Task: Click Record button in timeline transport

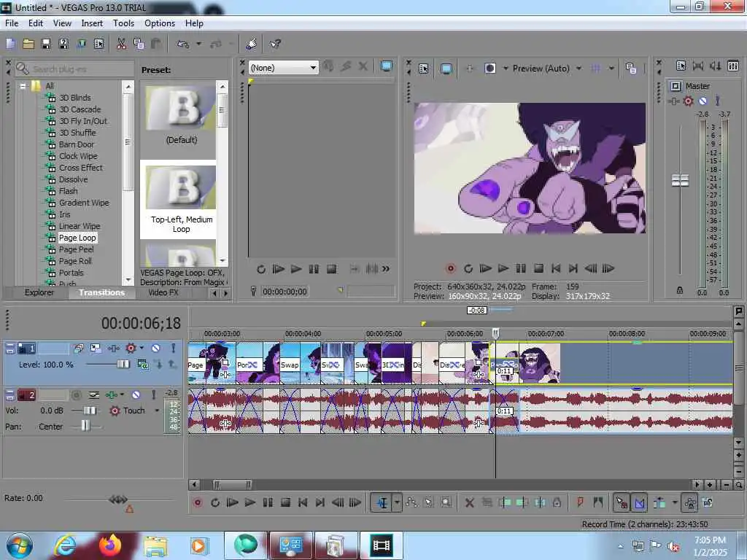Action: (x=198, y=502)
